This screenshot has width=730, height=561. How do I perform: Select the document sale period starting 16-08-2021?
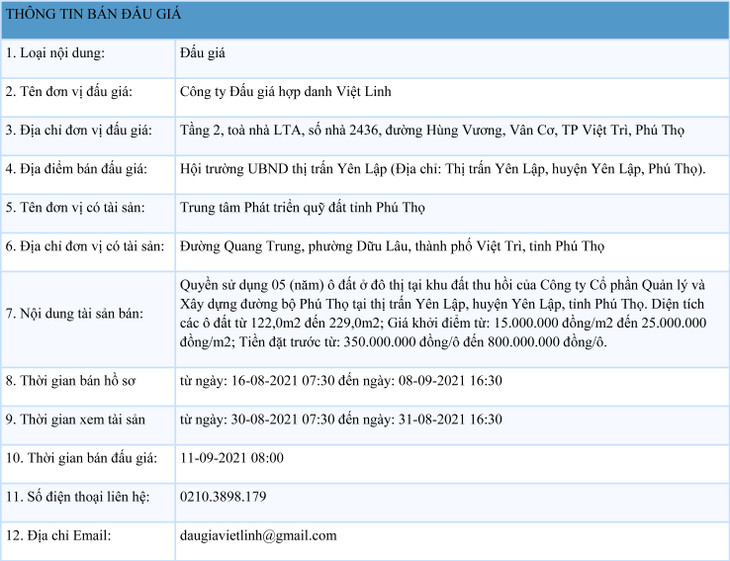click(x=340, y=381)
